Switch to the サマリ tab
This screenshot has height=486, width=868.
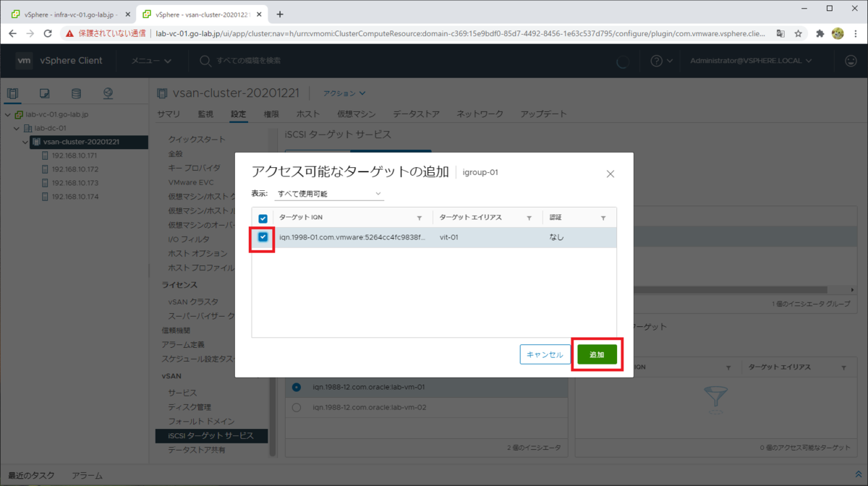tap(169, 114)
